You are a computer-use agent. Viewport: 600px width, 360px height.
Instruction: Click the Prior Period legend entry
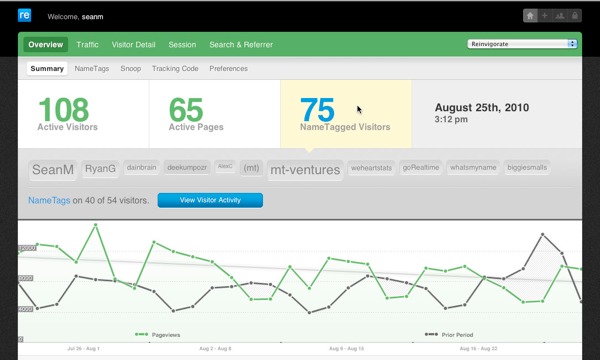(x=449, y=335)
